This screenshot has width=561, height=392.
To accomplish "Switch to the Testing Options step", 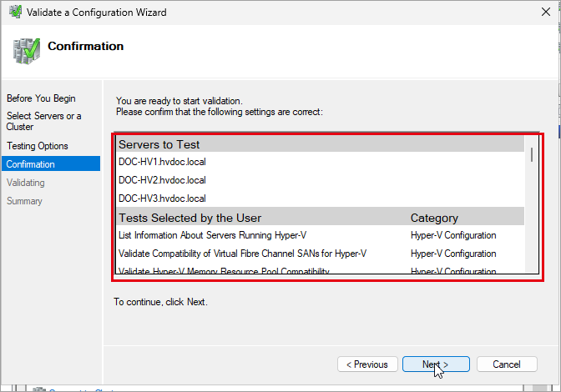I will pos(38,146).
